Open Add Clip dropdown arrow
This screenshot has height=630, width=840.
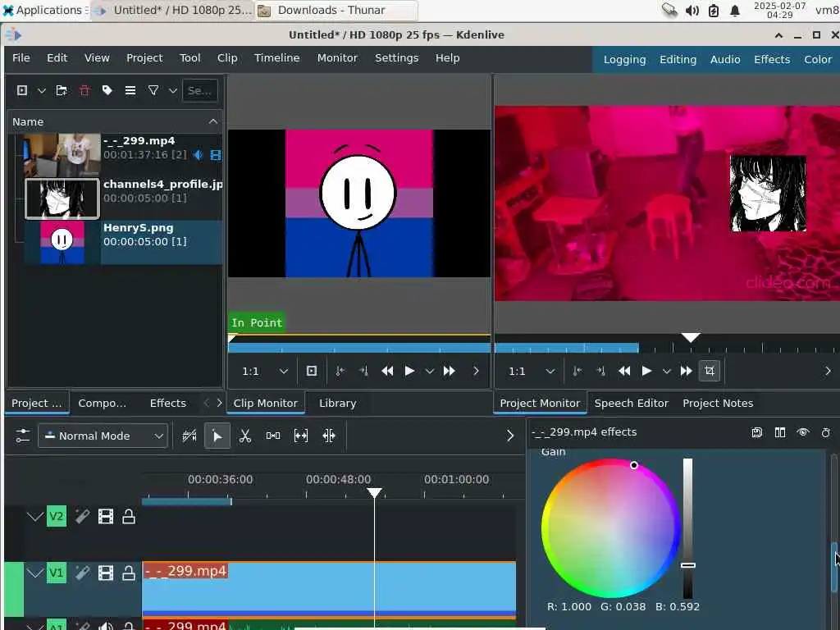coord(41,90)
